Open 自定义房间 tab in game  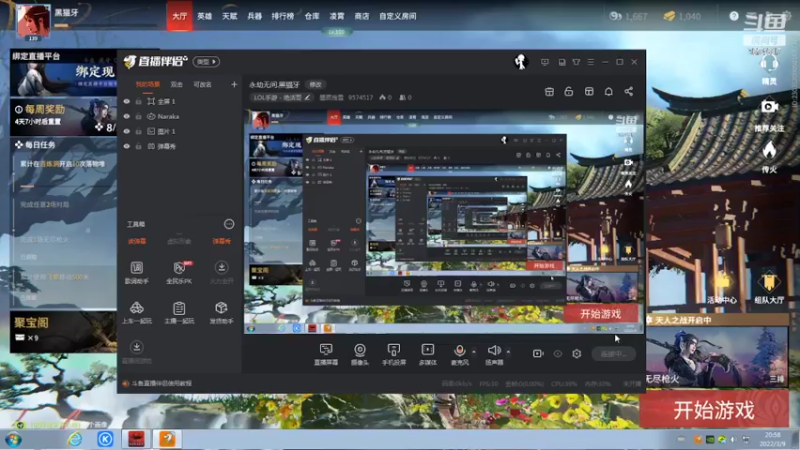397,16
